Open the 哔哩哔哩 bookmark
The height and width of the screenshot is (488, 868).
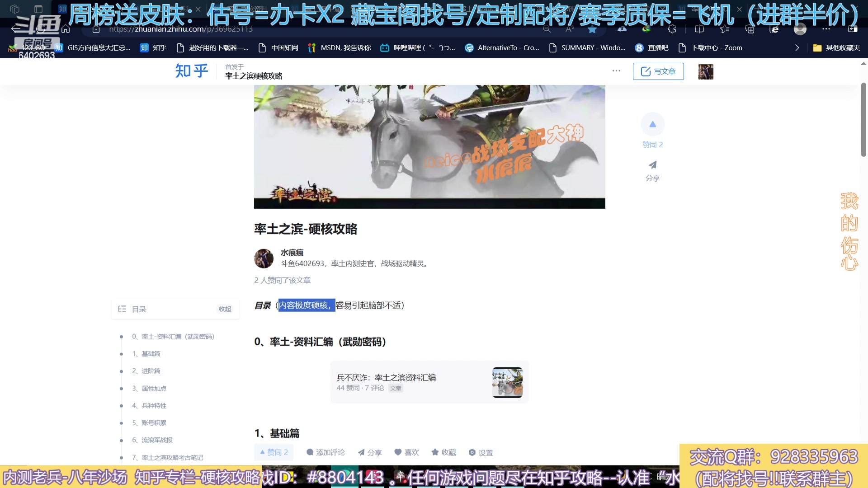click(x=418, y=48)
